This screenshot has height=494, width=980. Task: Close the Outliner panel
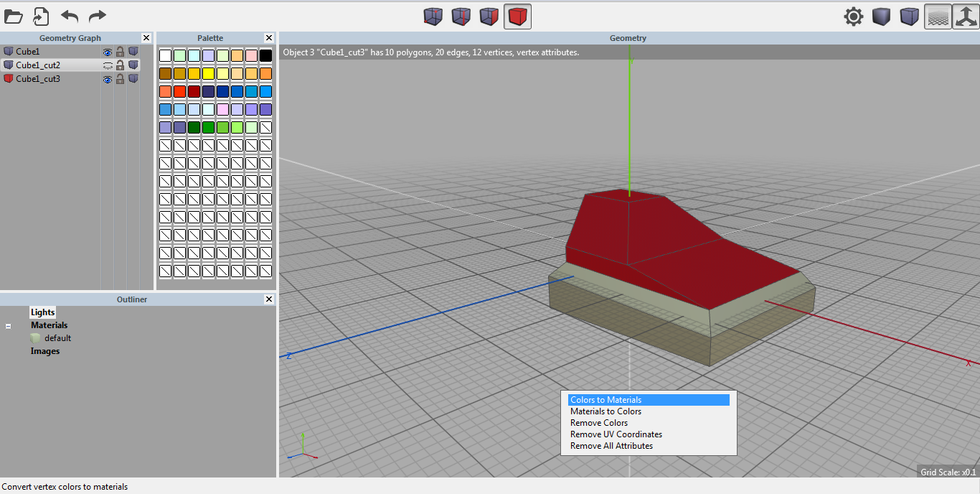click(269, 299)
